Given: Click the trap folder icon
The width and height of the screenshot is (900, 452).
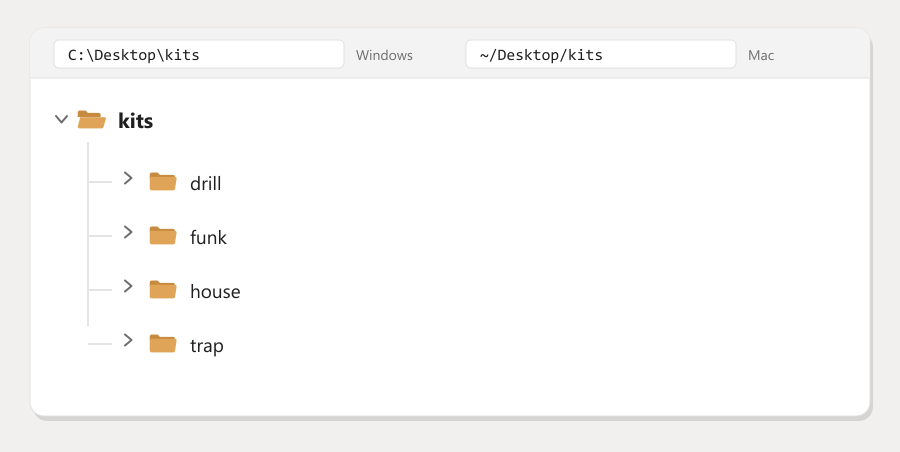Looking at the screenshot, I should 163,343.
